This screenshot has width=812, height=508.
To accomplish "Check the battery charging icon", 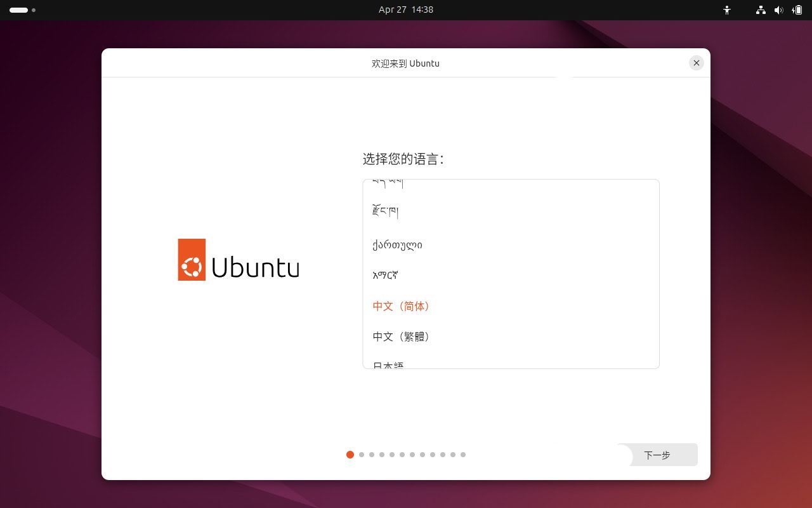I will (798, 10).
